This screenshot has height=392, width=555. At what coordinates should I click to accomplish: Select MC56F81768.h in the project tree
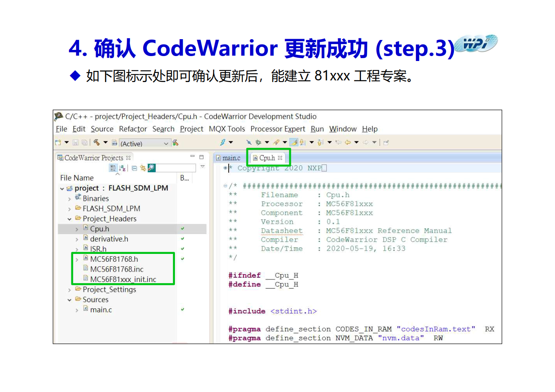[x=114, y=259]
